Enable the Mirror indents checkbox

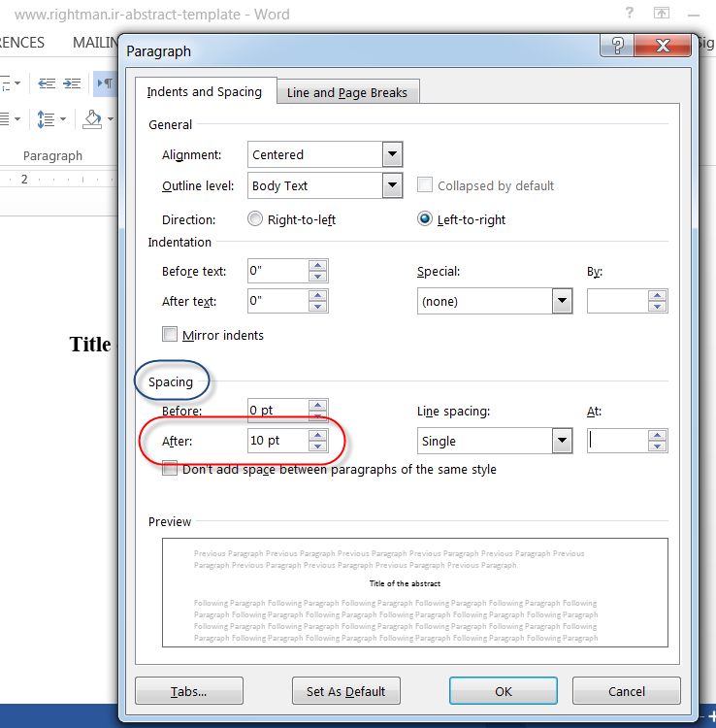click(x=170, y=335)
